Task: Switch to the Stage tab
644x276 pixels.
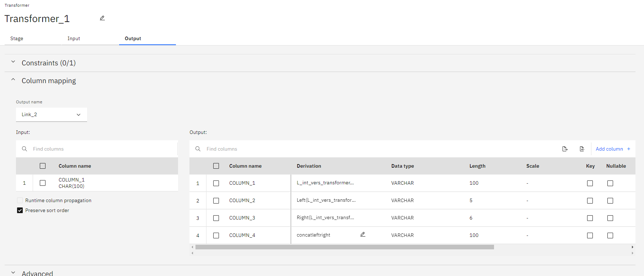Action: point(17,38)
